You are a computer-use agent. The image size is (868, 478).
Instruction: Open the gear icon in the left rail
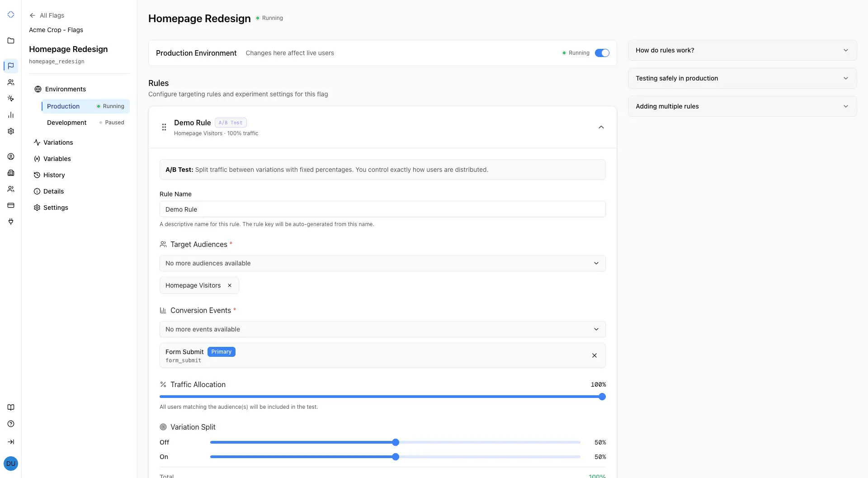(11, 131)
